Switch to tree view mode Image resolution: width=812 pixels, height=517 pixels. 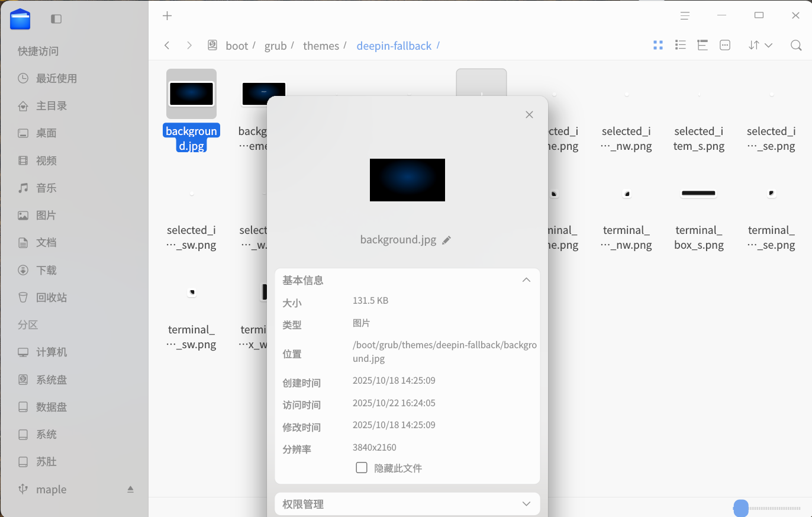click(703, 45)
